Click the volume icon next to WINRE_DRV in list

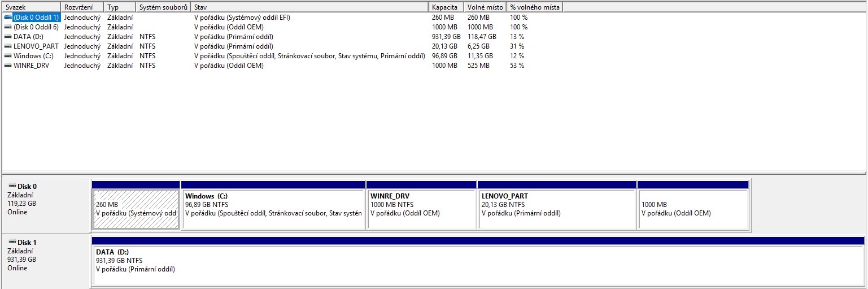[x=8, y=66]
